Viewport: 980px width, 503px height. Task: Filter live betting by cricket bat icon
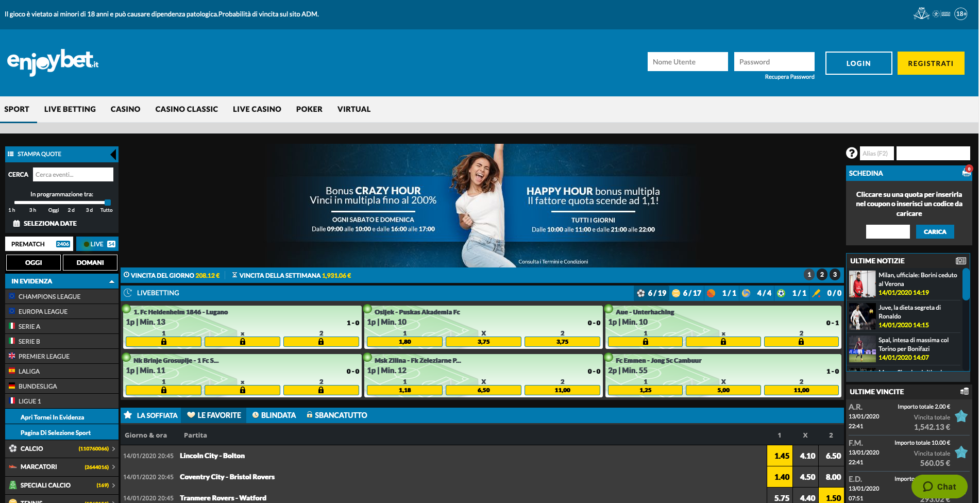816,293
